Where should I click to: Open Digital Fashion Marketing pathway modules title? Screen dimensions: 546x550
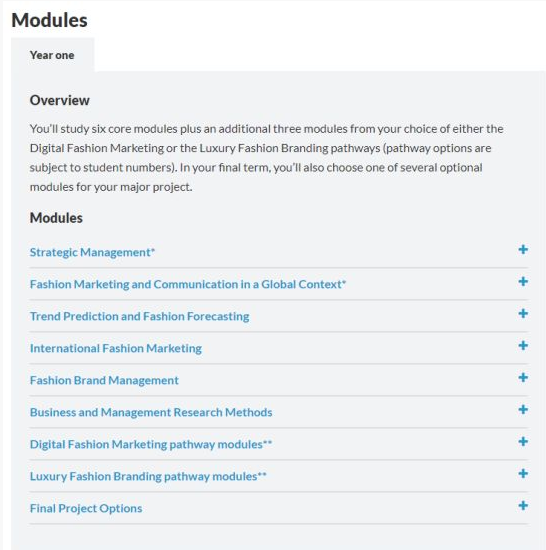click(x=151, y=444)
